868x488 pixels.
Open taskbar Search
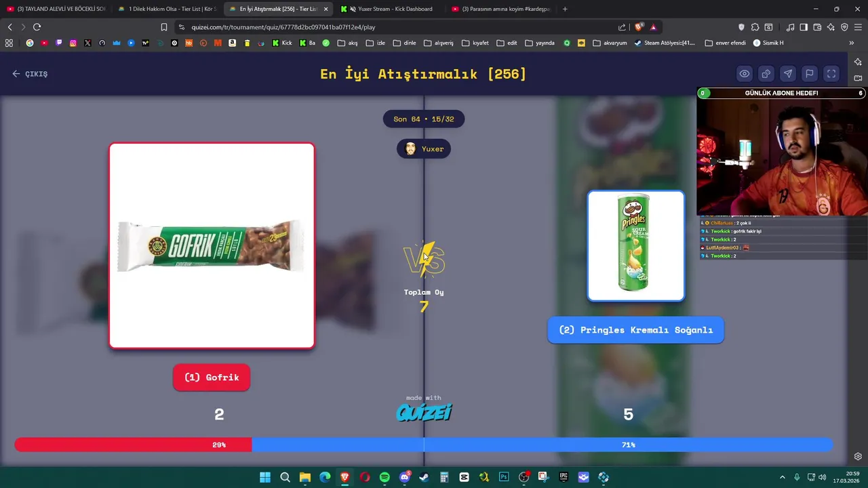click(x=285, y=477)
